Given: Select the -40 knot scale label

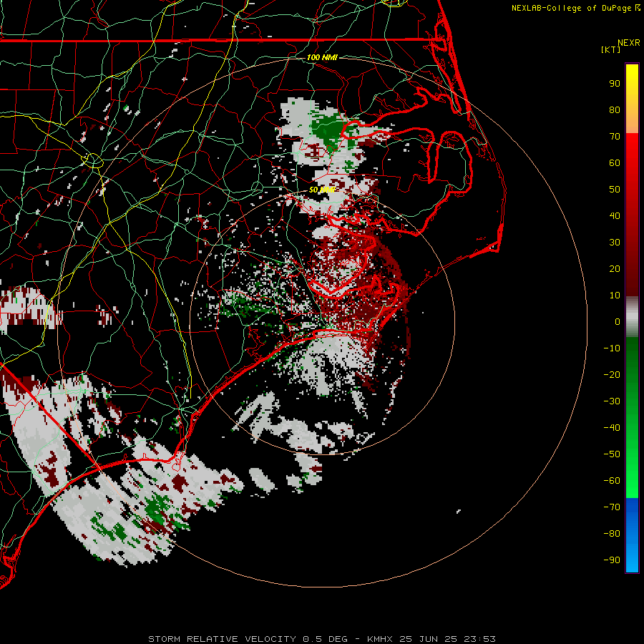Looking at the screenshot, I should (612, 428).
